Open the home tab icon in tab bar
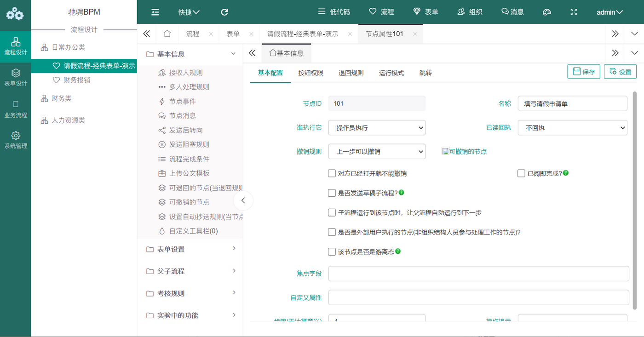Image resolution: width=644 pixels, height=337 pixels. [167, 34]
